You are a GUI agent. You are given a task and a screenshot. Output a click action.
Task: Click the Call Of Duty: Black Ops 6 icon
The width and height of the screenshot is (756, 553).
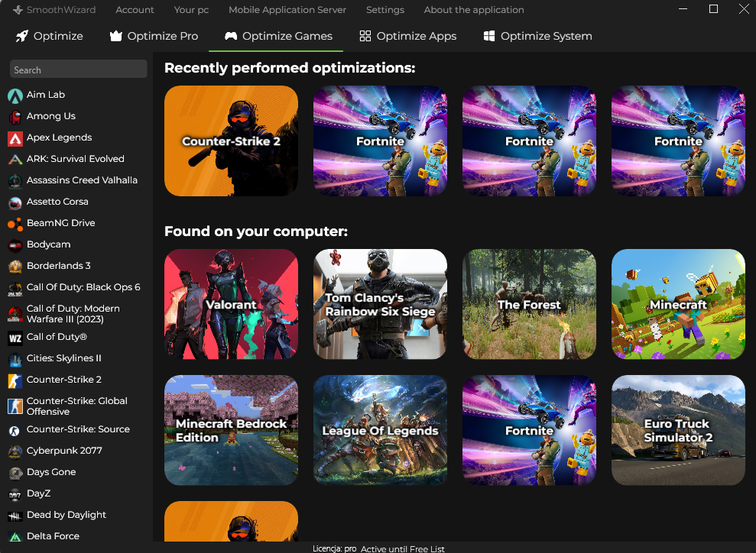(15, 289)
